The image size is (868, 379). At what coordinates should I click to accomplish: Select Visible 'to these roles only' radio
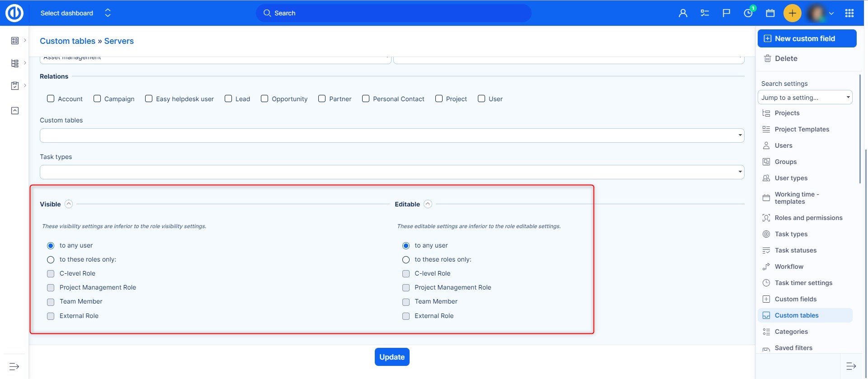click(x=51, y=260)
